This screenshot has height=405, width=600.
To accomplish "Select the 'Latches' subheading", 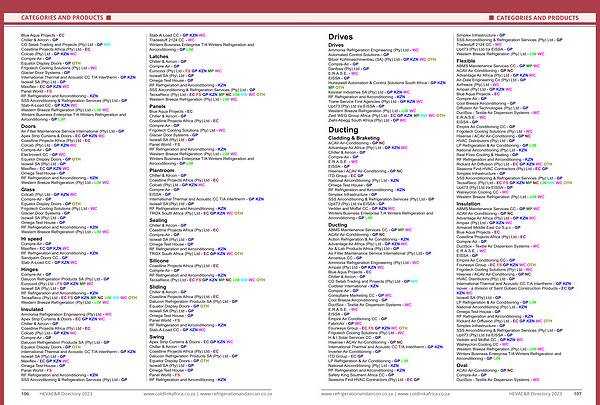I will pyautogui.click(x=158, y=56).
